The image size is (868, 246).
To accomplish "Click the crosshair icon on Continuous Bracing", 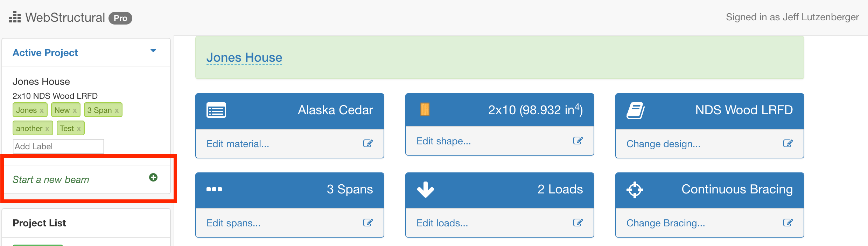I will (635, 190).
